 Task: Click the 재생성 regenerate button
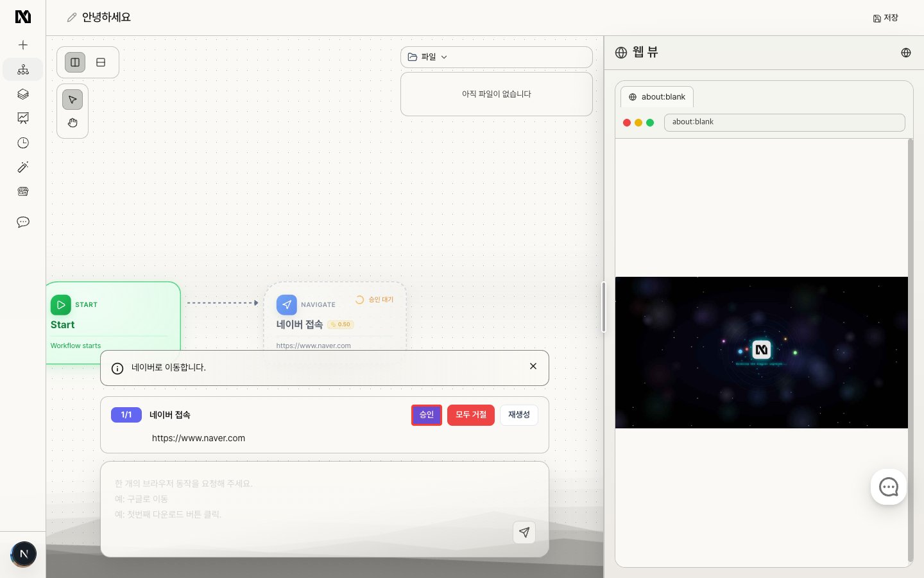(x=519, y=415)
